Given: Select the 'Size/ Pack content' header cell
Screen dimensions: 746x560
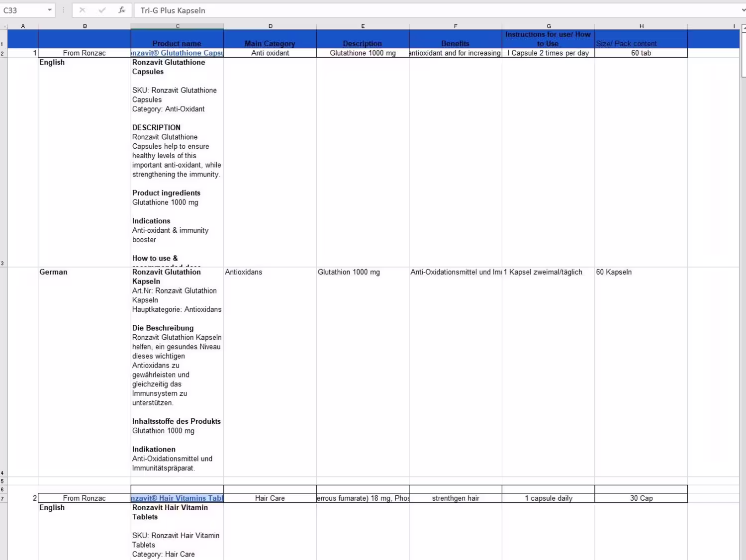Looking at the screenshot, I should (x=641, y=39).
